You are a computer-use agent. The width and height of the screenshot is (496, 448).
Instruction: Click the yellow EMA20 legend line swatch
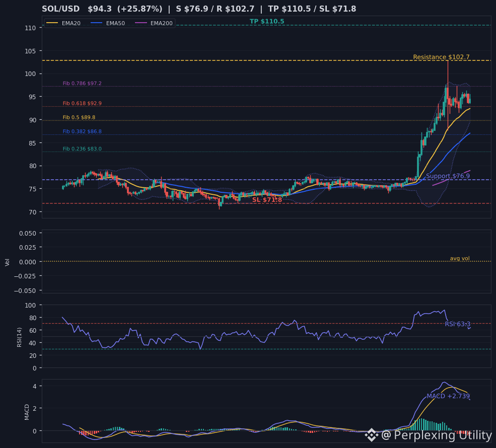click(x=52, y=23)
